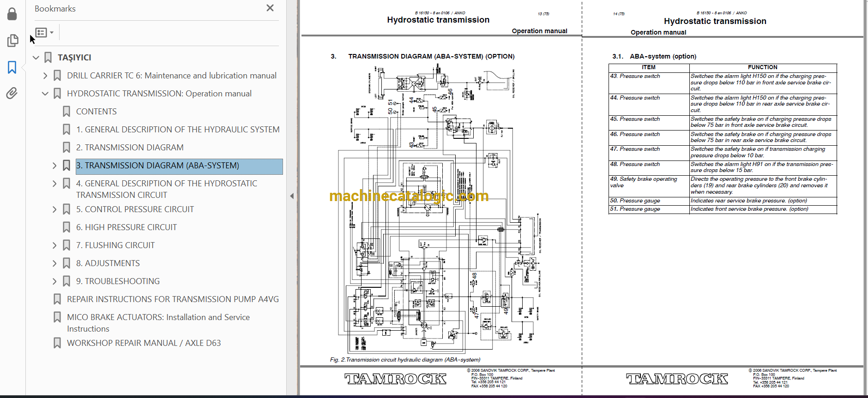Open the security lock panel icon
The width and height of the screenshot is (868, 398).
click(x=12, y=14)
